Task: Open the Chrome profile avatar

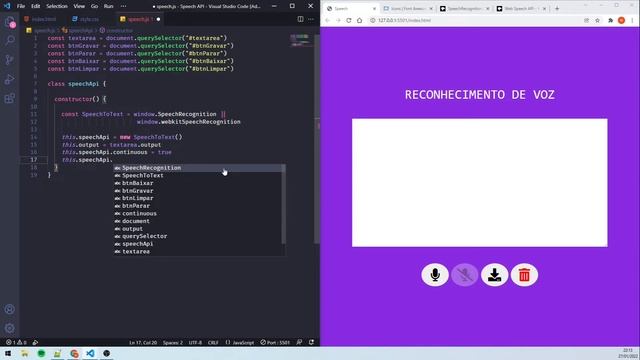Action: (621, 20)
